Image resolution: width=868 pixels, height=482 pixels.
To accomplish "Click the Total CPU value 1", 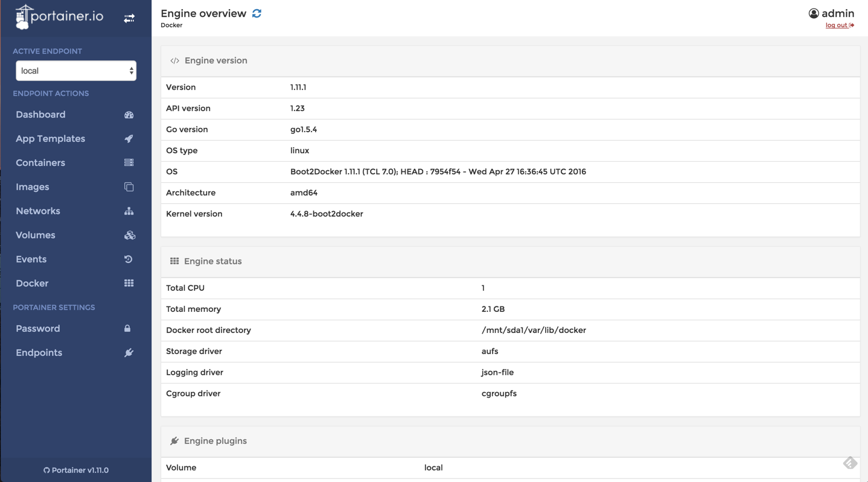I will tap(483, 288).
